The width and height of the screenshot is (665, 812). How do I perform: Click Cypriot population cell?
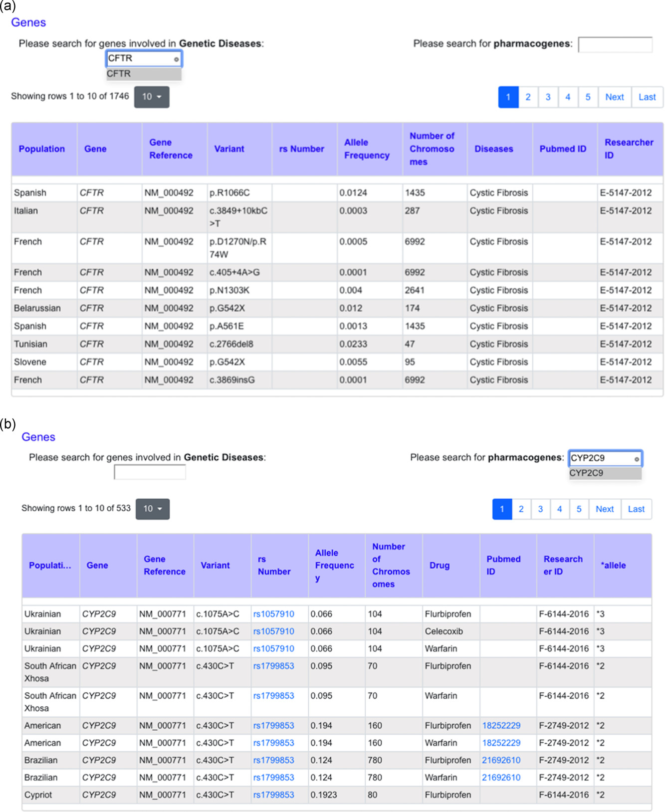pyautogui.click(x=51, y=795)
